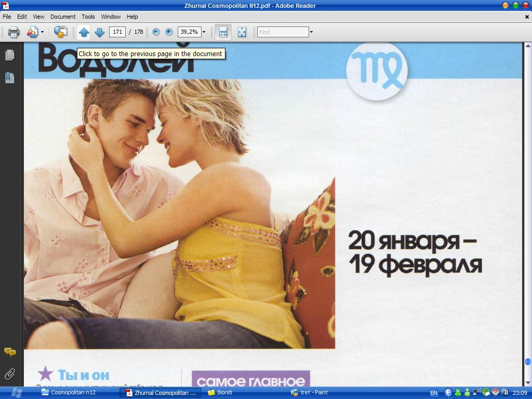The width and height of the screenshot is (532, 399).
Task: Toggle the fit width scrolling mode button
Action: 223,32
